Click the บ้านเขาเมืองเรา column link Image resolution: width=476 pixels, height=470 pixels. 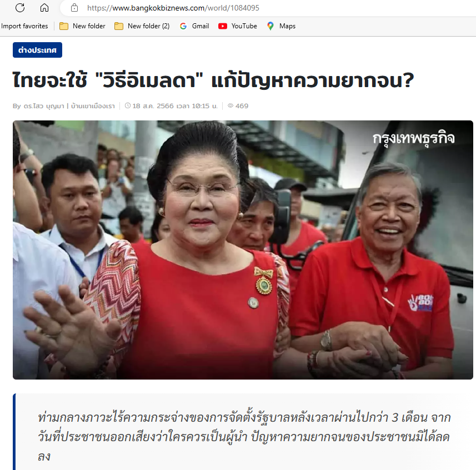(93, 106)
